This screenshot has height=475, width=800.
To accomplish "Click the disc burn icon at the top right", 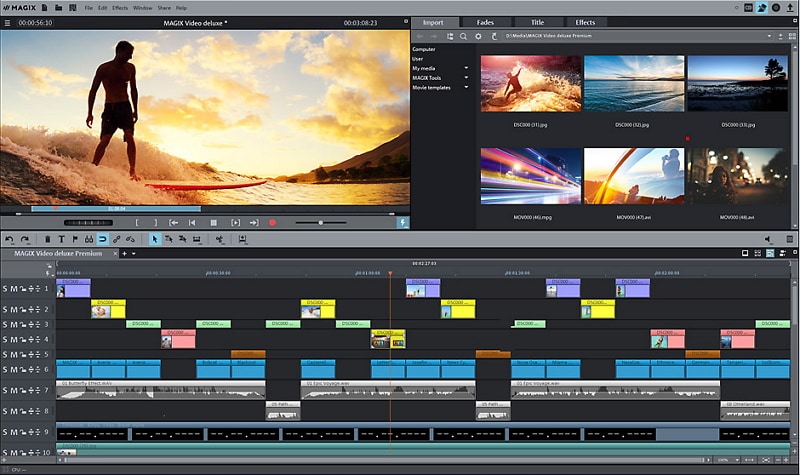I will click(x=776, y=8).
